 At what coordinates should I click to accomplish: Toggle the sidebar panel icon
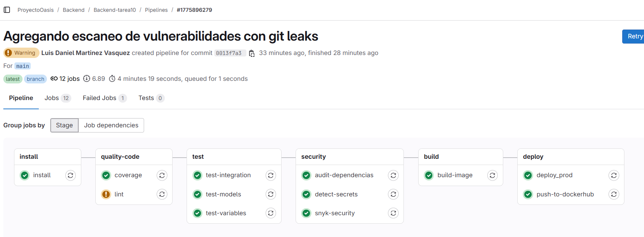tap(7, 10)
